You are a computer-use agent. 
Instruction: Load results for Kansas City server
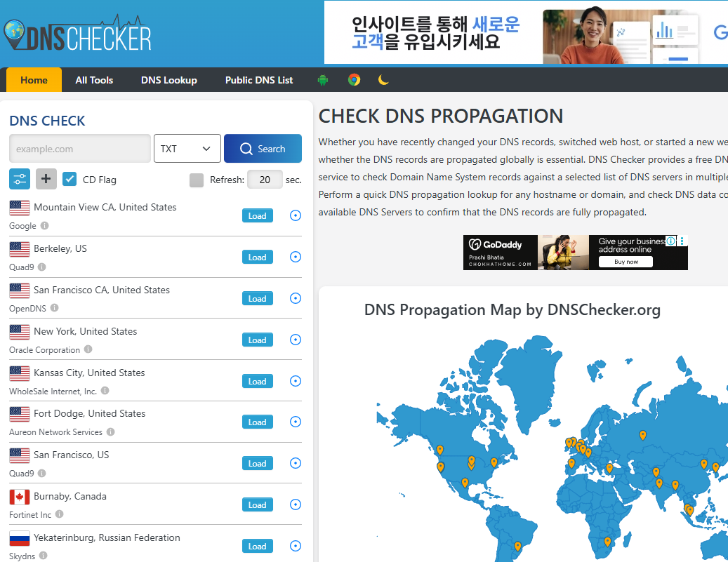[257, 381]
